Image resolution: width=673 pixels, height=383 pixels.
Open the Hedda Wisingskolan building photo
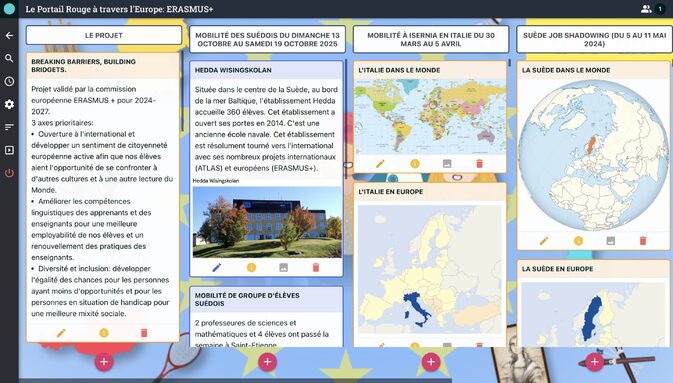tap(267, 222)
